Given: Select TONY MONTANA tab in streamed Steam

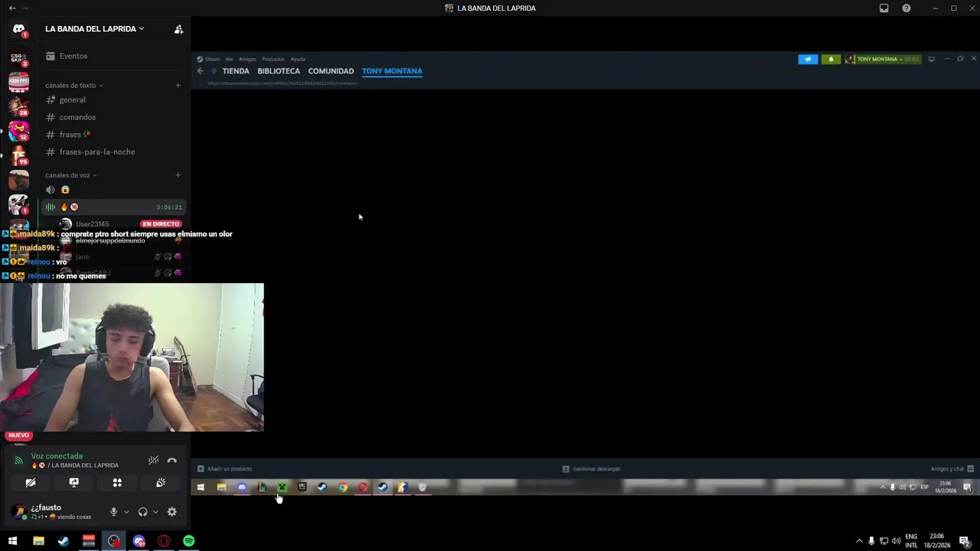Looking at the screenshot, I should pos(392,71).
